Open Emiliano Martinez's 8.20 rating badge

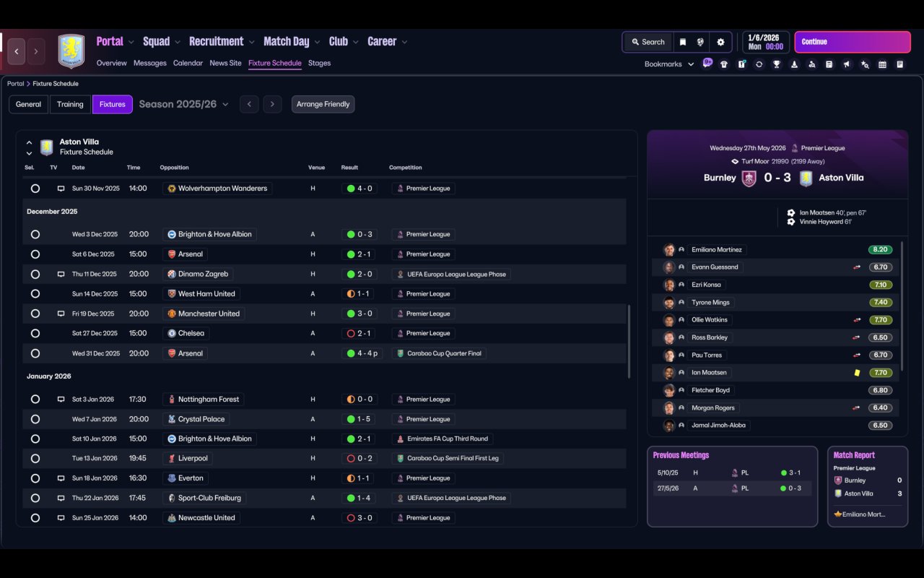tap(881, 250)
